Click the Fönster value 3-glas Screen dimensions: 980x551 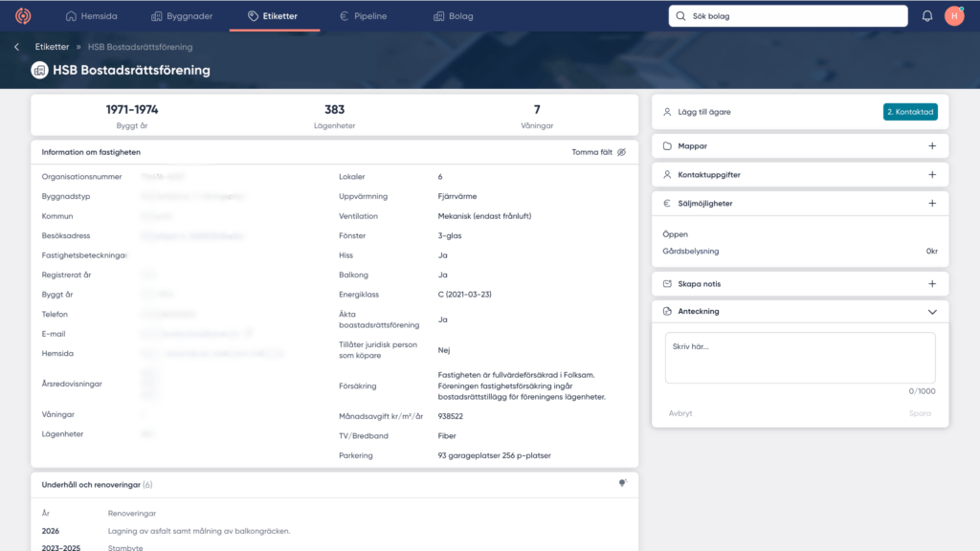tap(450, 235)
